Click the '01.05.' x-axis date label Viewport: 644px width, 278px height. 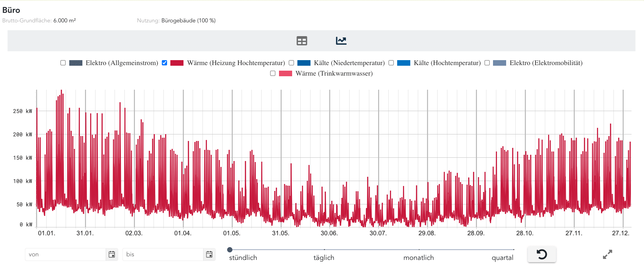click(x=232, y=233)
